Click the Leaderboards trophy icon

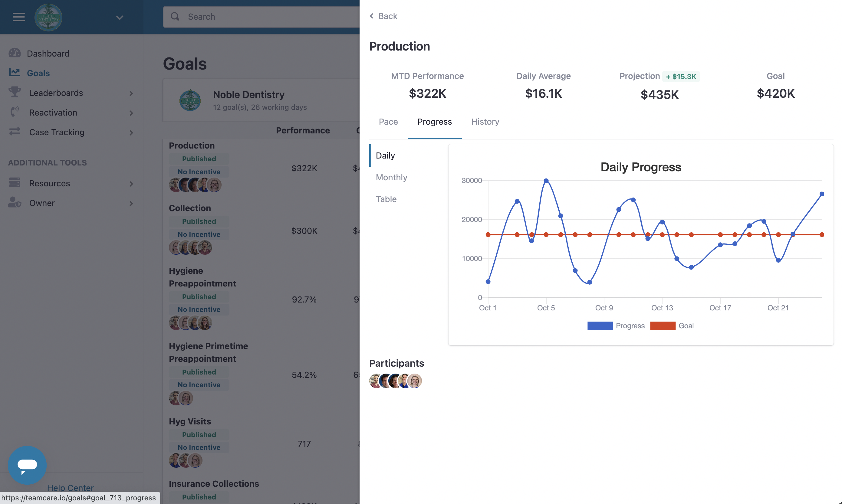click(15, 92)
